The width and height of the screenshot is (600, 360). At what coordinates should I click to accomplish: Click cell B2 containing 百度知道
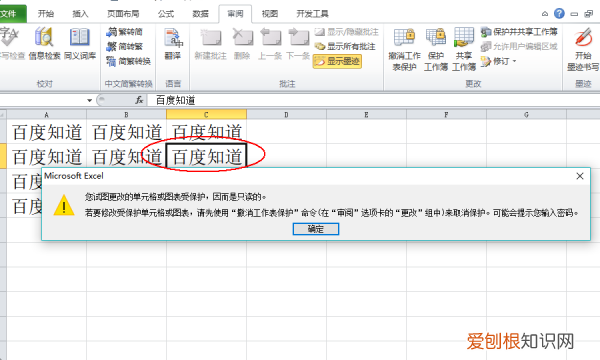[x=126, y=156]
